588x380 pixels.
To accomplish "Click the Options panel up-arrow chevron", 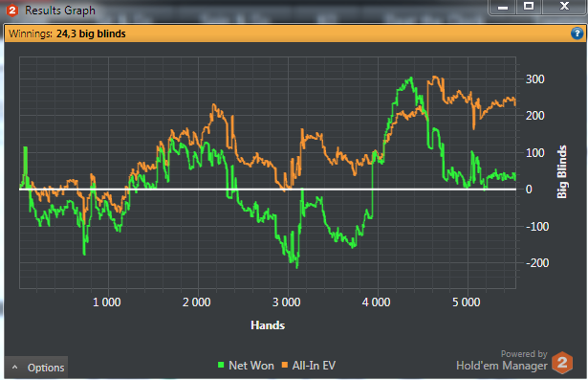I will pyautogui.click(x=14, y=367).
